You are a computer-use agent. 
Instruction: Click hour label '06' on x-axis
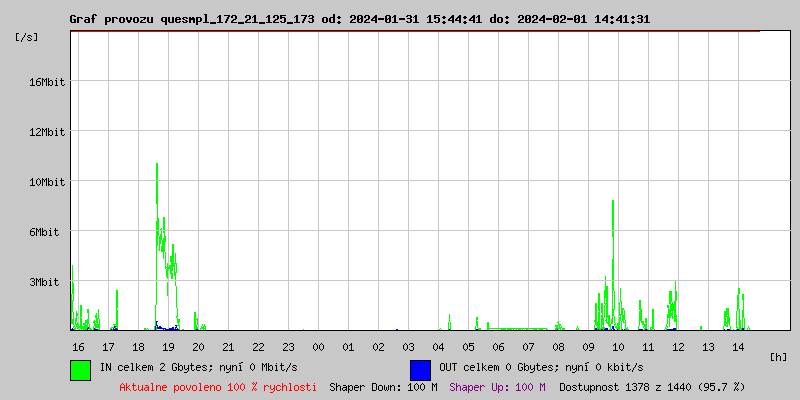[x=498, y=347]
